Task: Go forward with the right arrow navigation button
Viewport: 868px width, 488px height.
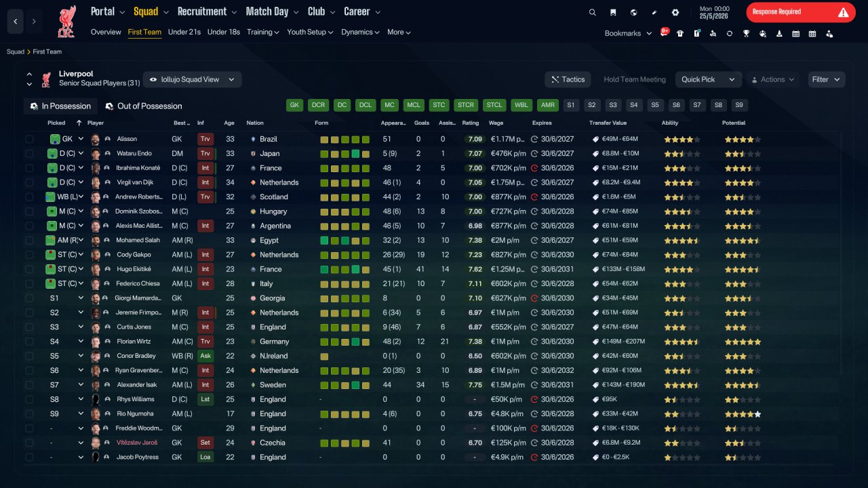Action: [x=34, y=22]
